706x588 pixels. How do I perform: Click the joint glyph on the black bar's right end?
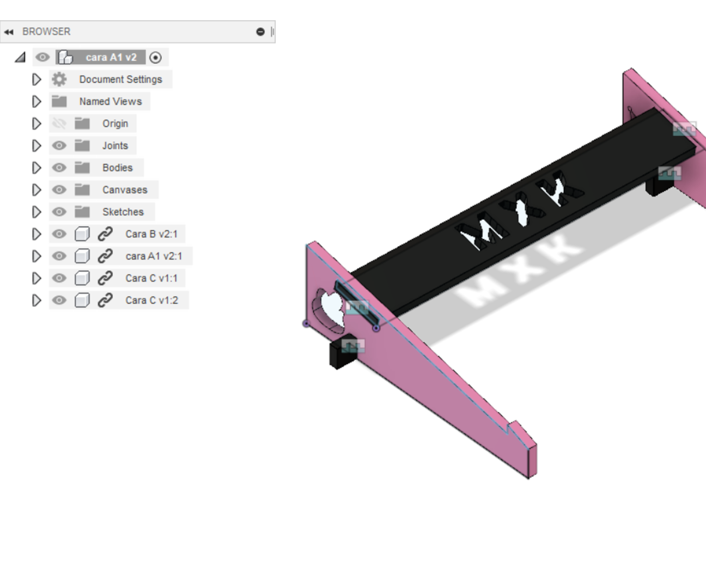(x=684, y=129)
